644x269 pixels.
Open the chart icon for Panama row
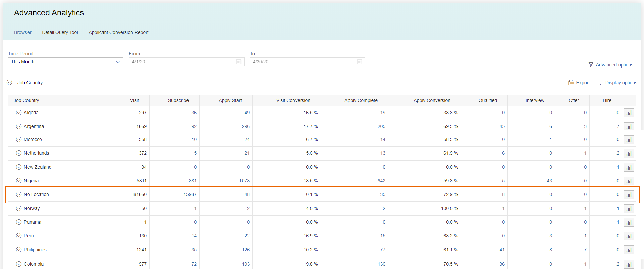(629, 222)
